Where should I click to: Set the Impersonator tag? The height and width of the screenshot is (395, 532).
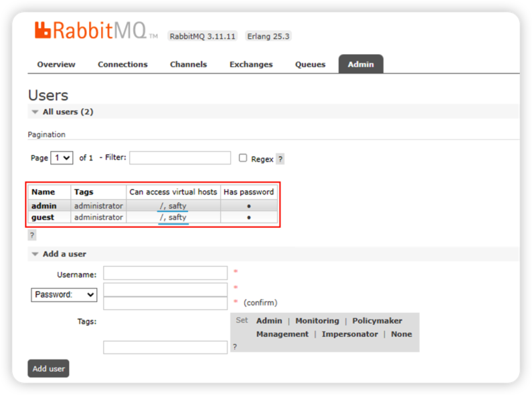350,334
